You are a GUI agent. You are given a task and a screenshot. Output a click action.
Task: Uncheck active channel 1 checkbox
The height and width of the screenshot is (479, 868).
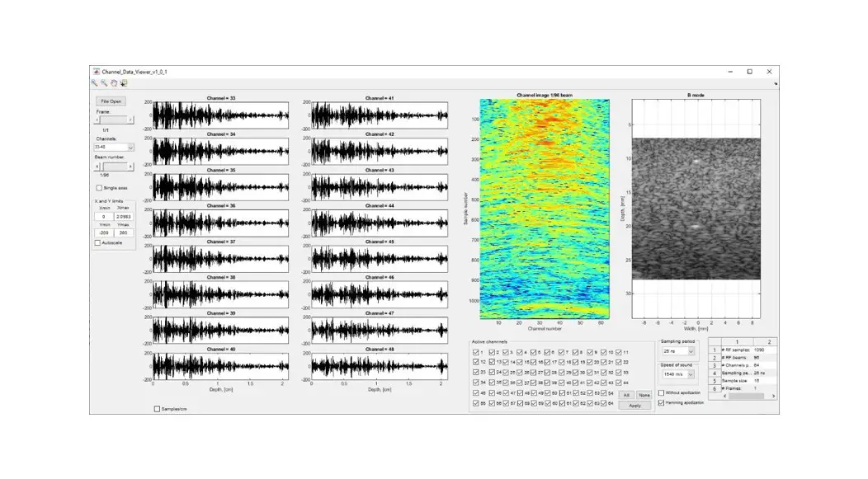[475, 352]
